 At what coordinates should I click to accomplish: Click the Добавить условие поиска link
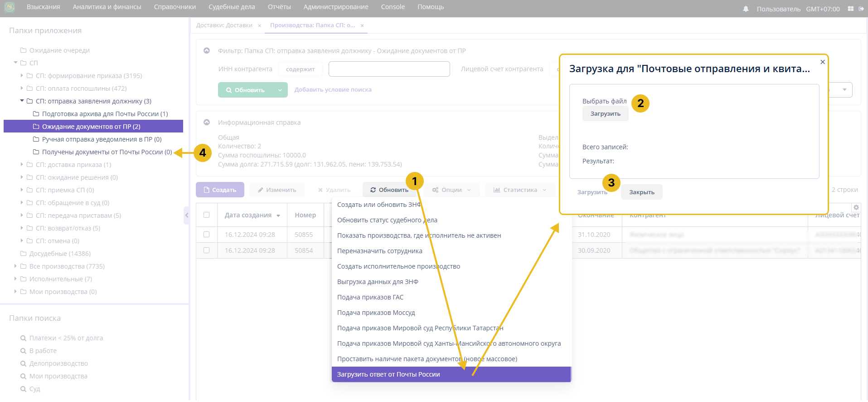pos(333,90)
